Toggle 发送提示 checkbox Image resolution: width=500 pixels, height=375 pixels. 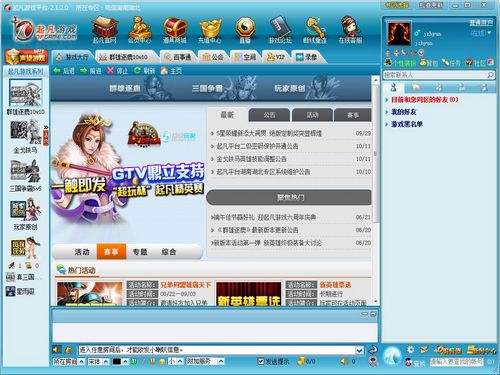tap(261, 361)
